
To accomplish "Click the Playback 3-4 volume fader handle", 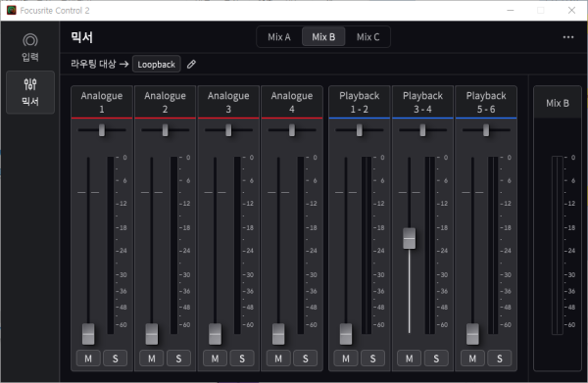I will point(409,238).
